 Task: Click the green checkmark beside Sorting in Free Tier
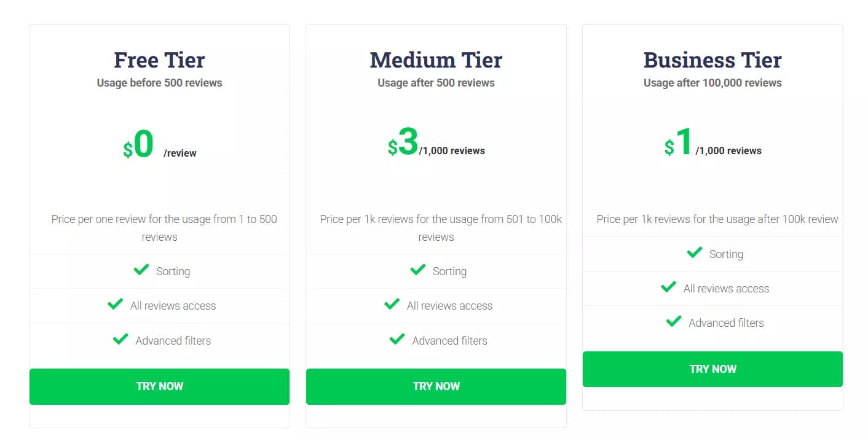[x=141, y=269]
